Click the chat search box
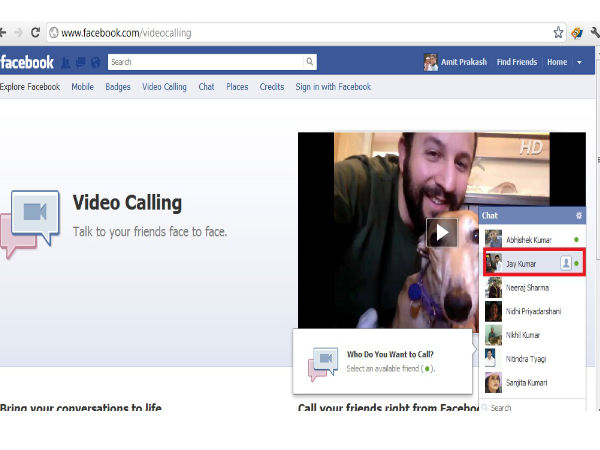The width and height of the screenshot is (600, 450). click(533, 407)
